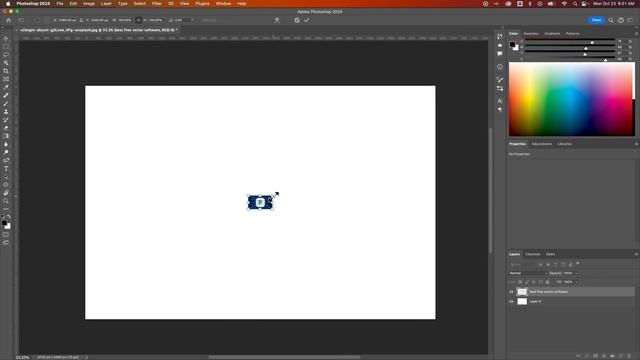The width and height of the screenshot is (640, 360).
Task: Click the rotation angle input field in options bar
Action: click(181, 20)
